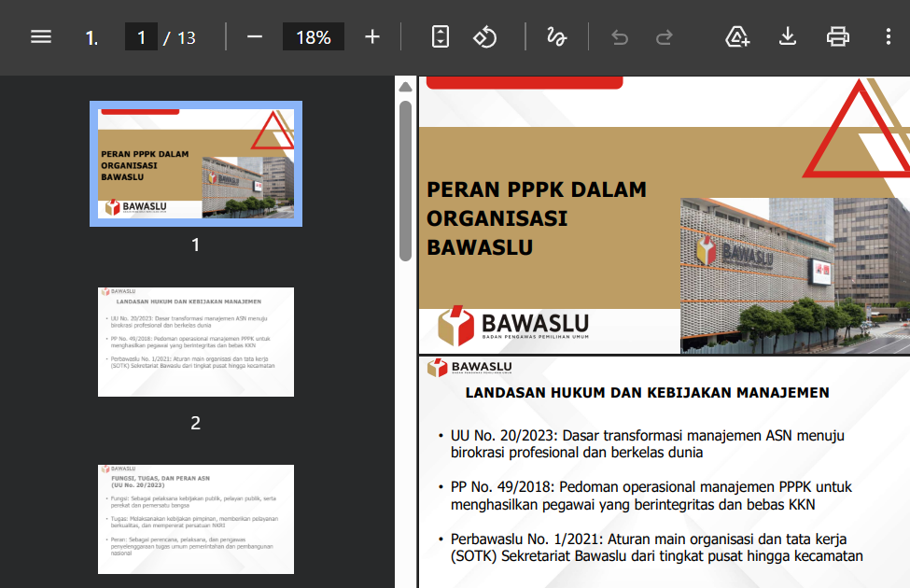
Task: Click heading 'PERAN PPPK DALAM ORGANISASI BAWASLU'
Action: pos(537,218)
